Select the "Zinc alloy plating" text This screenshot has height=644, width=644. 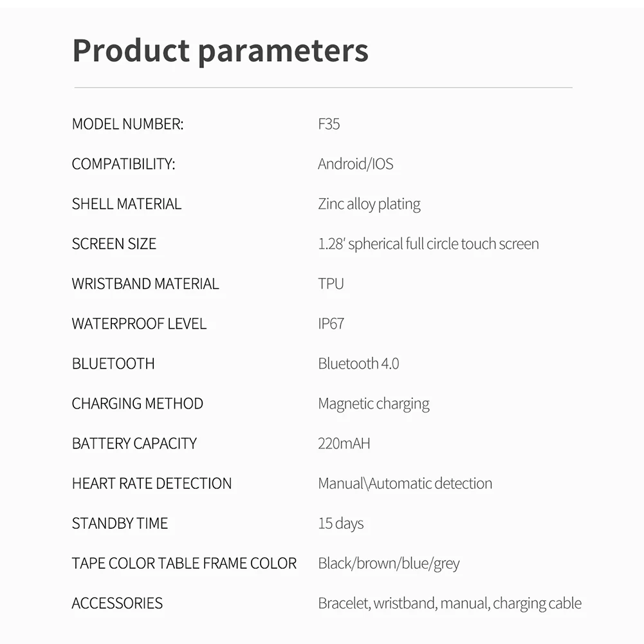(x=369, y=205)
